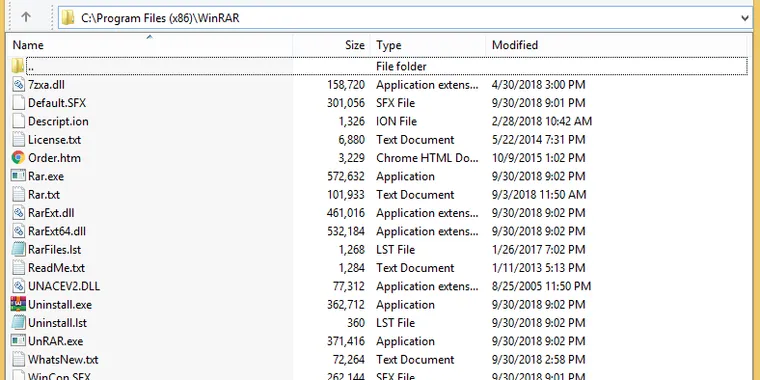Sort by the Type column header
This screenshot has width=760, height=380.
pos(389,45)
